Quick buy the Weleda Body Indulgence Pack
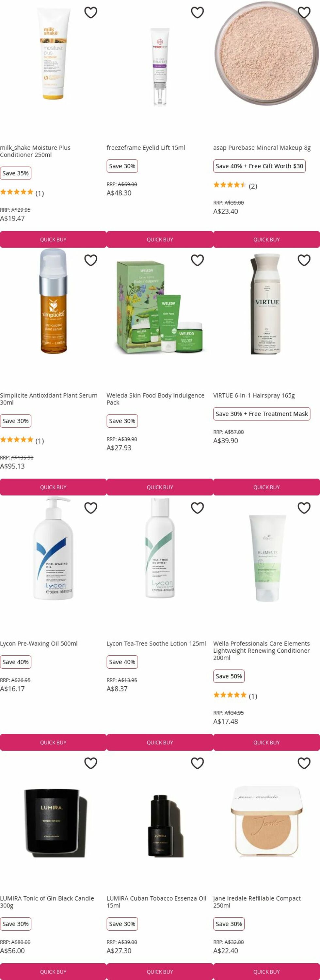This screenshot has height=980, width=320. (x=160, y=487)
